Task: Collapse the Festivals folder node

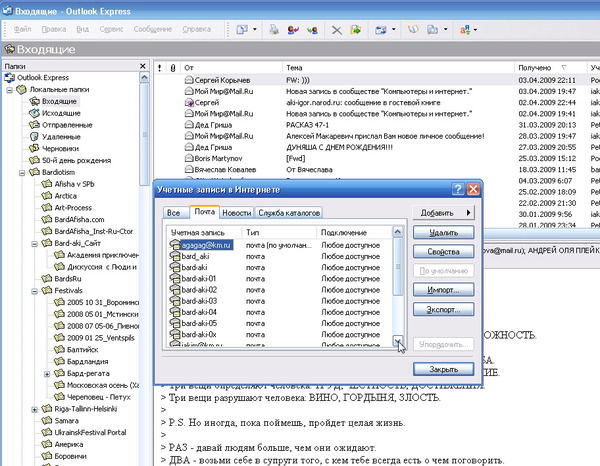Action: tap(34, 291)
